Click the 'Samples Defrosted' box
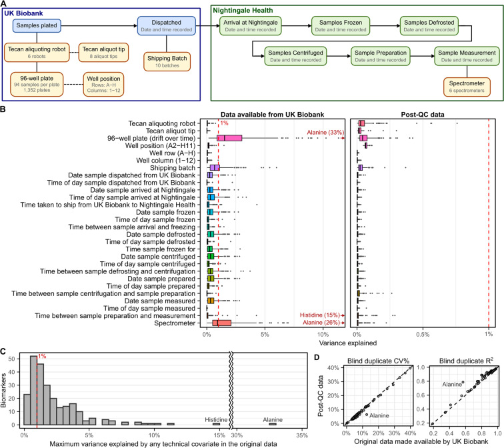504x448 pixels. (x=429, y=26)
